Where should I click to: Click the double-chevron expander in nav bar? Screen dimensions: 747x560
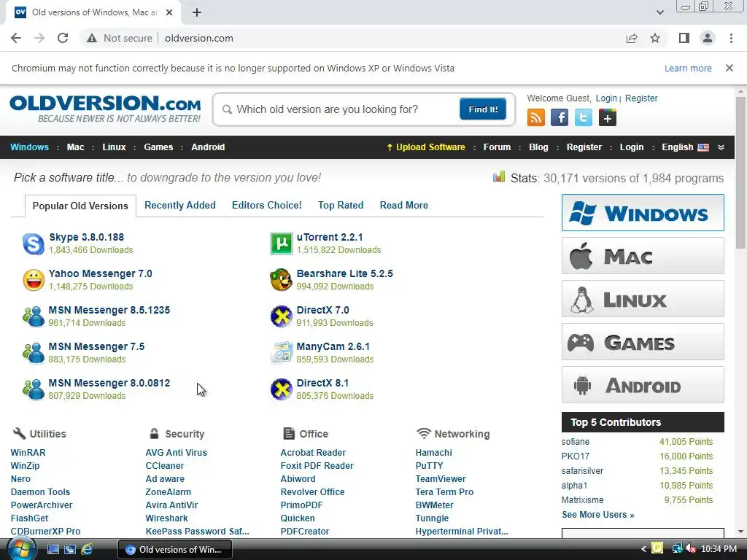[721, 147]
